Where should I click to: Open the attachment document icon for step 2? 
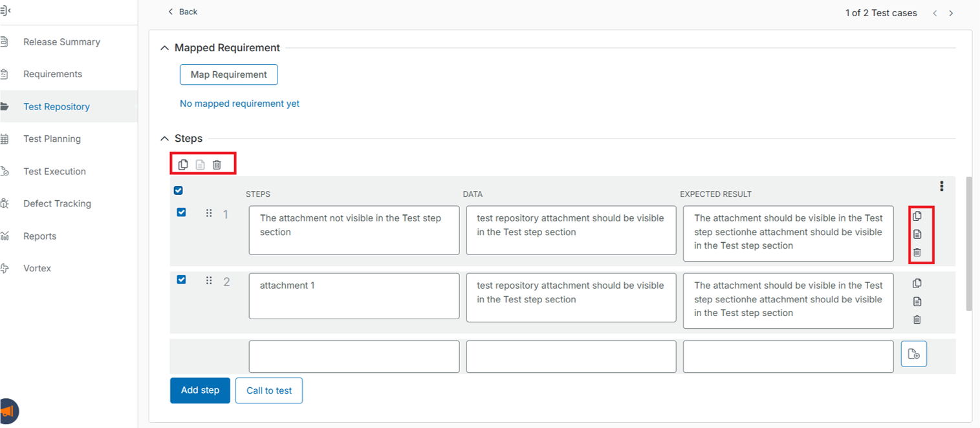(x=917, y=302)
